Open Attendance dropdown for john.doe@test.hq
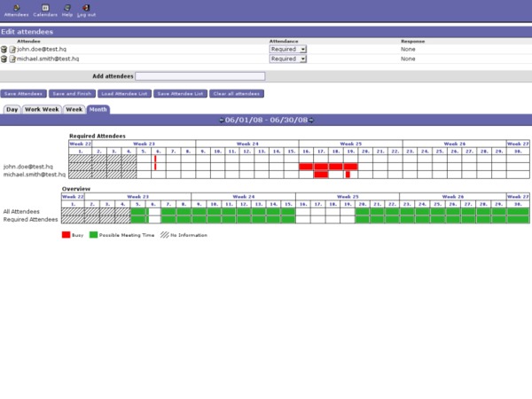The height and width of the screenshot is (399, 532). click(x=287, y=50)
